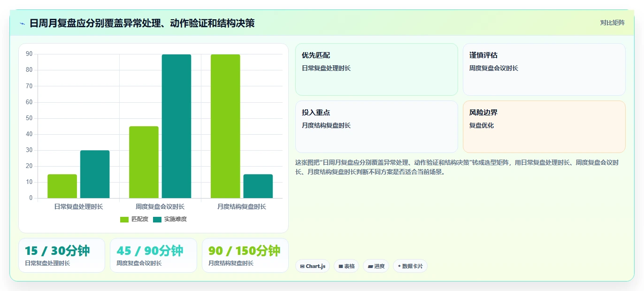Click the Chart.js tag icon

tap(302, 267)
